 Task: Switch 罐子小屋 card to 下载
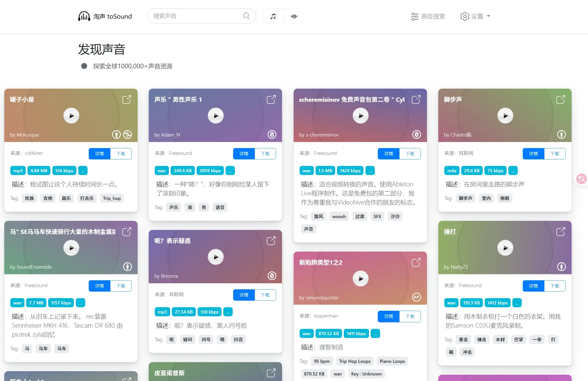(121, 154)
